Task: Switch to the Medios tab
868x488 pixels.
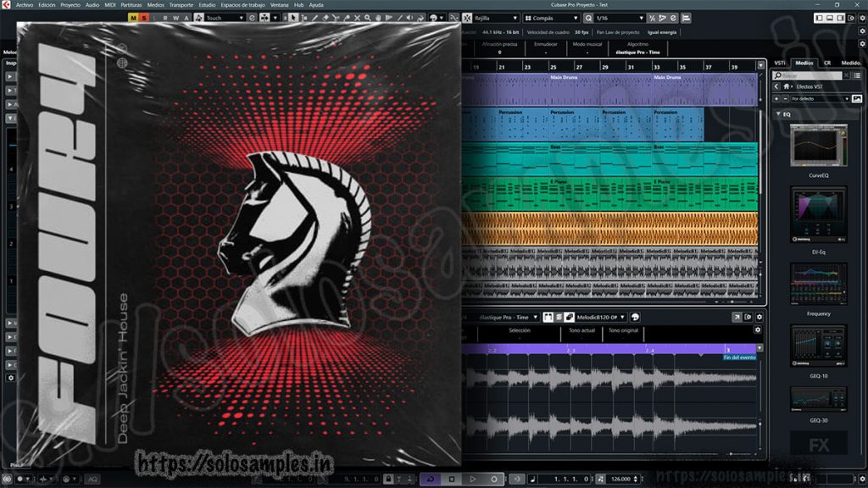Action: [804, 63]
